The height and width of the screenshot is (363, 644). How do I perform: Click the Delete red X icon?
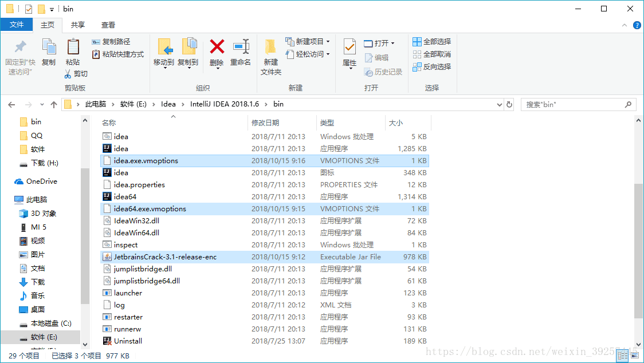[217, 47]
